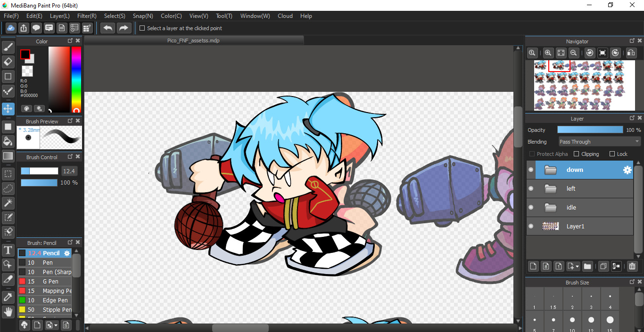Select the Hand tool

(8, 311)
